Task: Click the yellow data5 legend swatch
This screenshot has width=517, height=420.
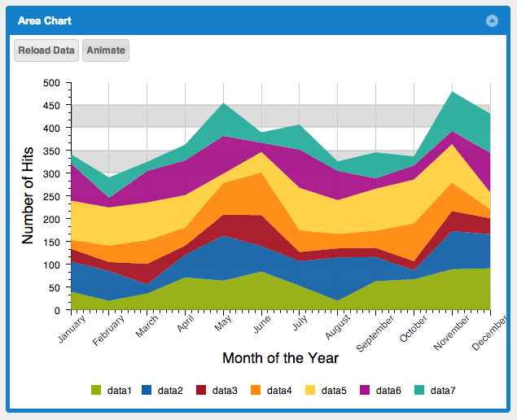Action: (312, 391)
